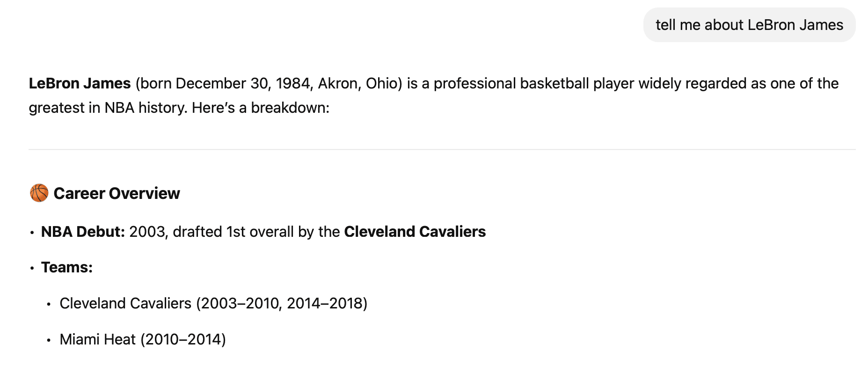Click the text Akron, Ohio
The image size is (868, 366).
click(x=358, y=83)
